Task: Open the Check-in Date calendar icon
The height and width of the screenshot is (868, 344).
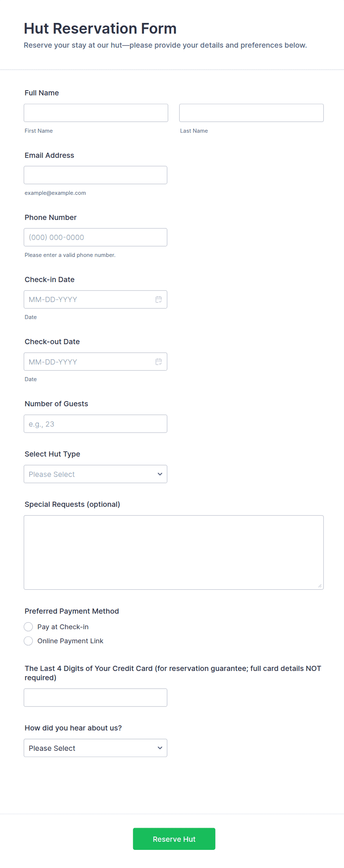Action: [x=159, y=299]
